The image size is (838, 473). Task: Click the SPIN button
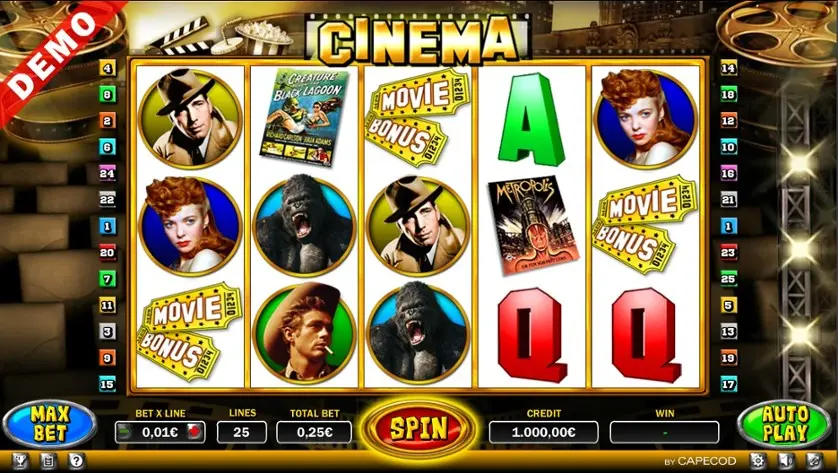click(419, 428)
